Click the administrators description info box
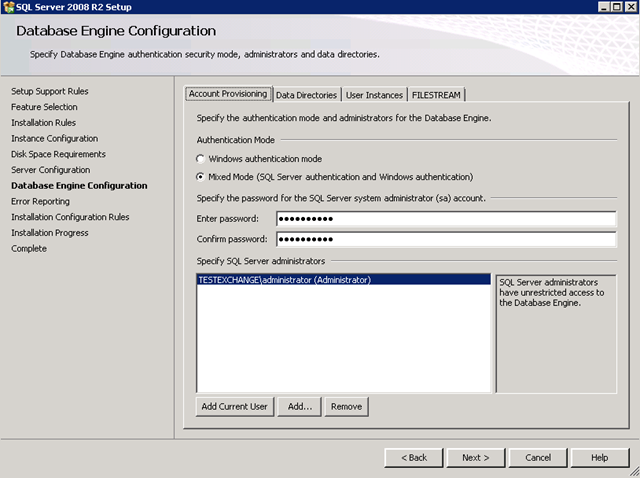Image resolution: width=640 pixels, height=478 pixels. (x=556, y=334)
